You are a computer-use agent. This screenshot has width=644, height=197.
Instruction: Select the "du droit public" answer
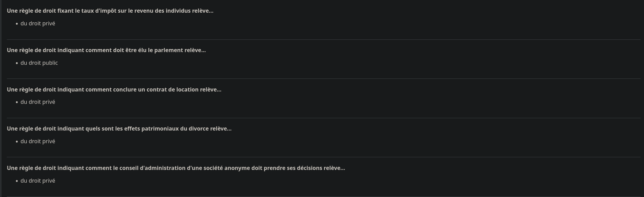pyautogui.click(x=39, y=63)
